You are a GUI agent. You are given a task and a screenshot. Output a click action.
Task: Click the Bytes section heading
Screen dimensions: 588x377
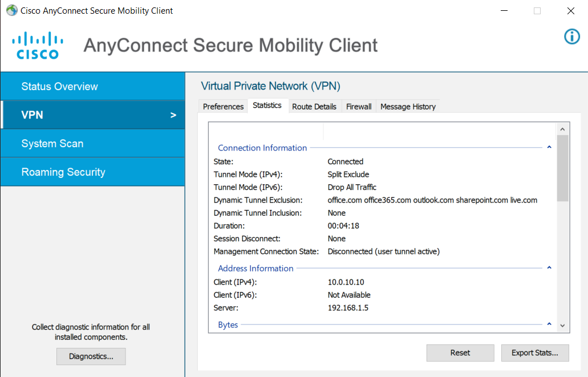pyautogui.click(x=228, y=325)
